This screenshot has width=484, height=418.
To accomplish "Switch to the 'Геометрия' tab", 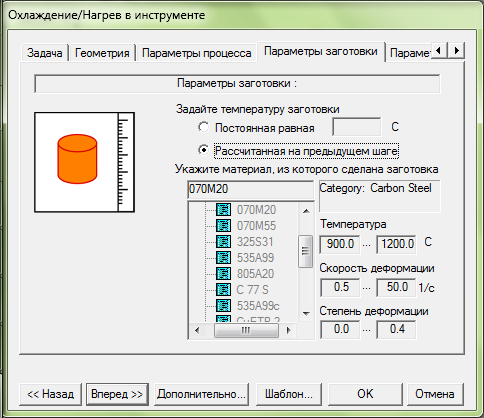I will point(102,53).
